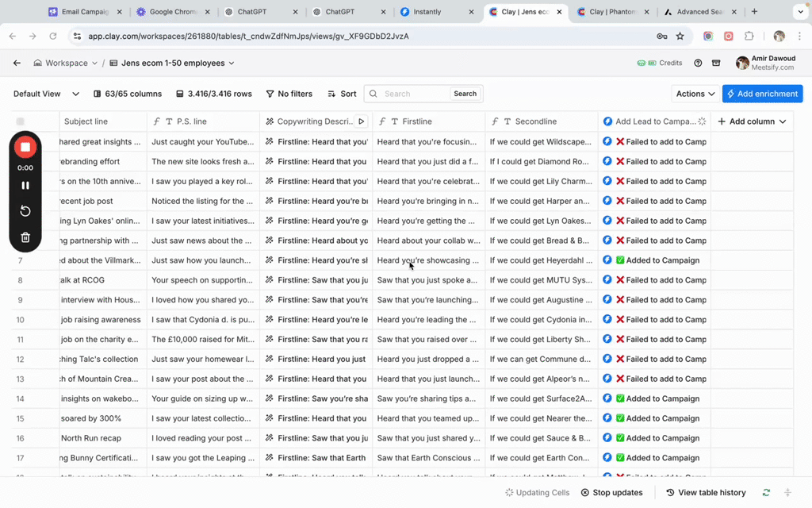Click into the table Search input field

(415, 94)
